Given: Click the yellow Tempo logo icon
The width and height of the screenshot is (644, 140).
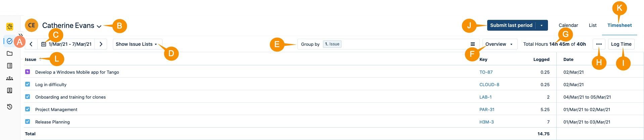Looking at the screenshot, I should click(x=10, y=27).
